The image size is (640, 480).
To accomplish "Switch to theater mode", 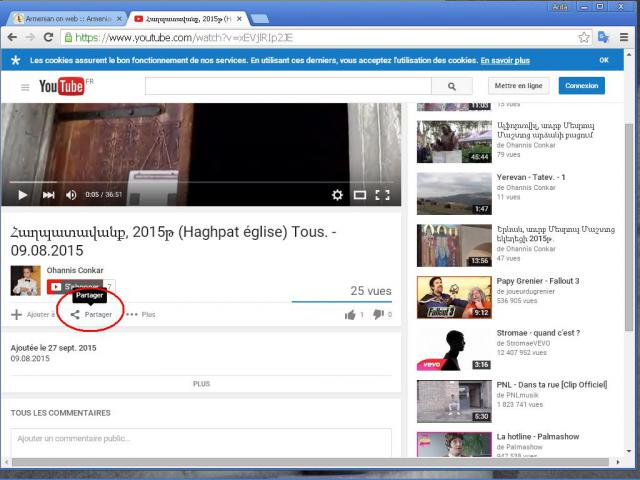I will point(360,195).
